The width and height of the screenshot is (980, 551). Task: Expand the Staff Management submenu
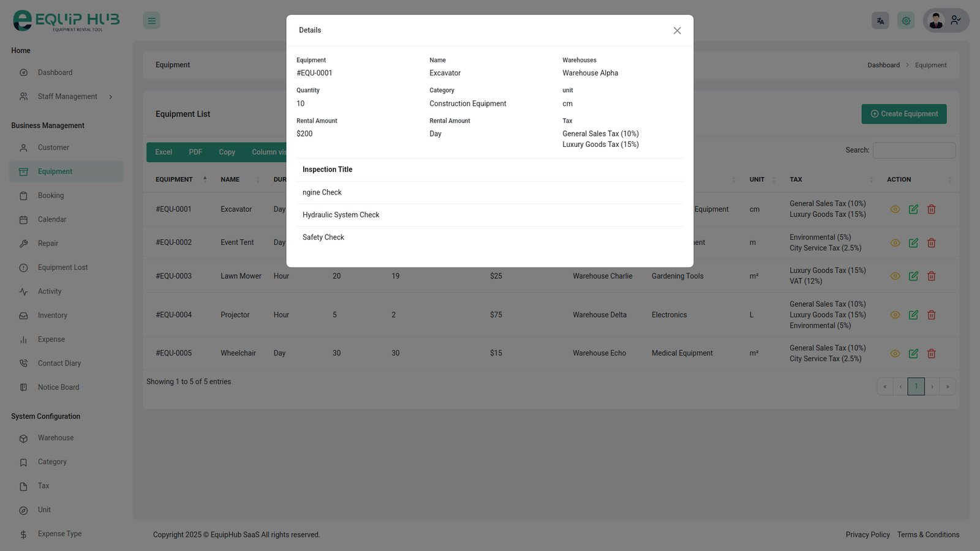[x=67, y=97]
